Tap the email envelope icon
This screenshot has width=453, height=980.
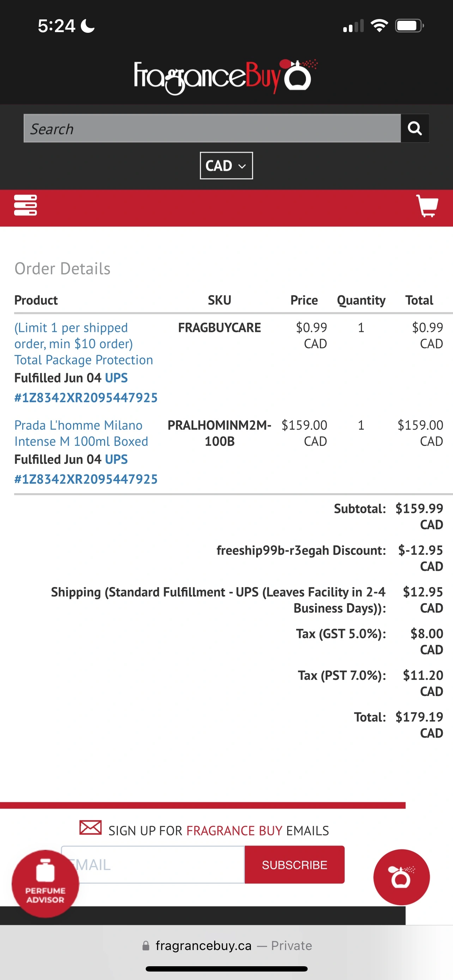pyautogui.click(x=91, y=828)
